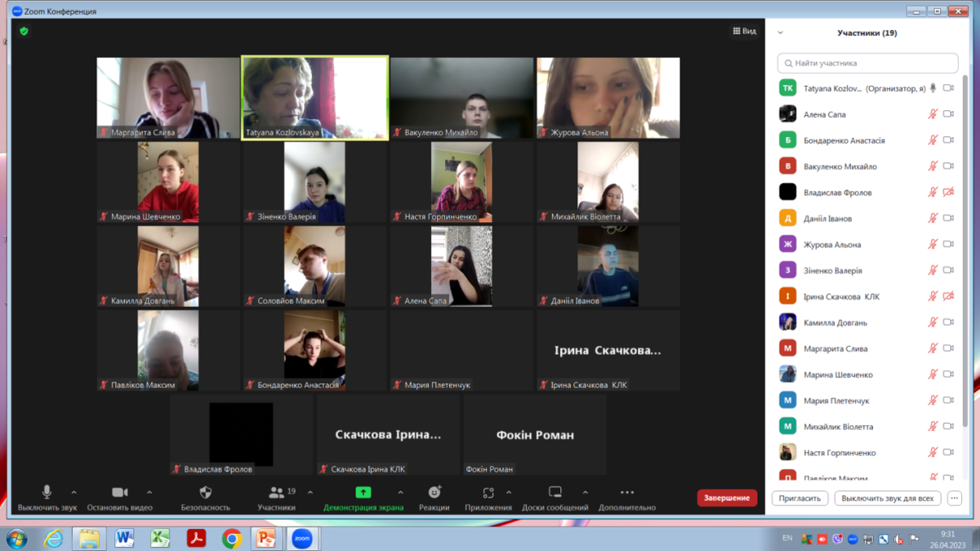Screen dimensions: 980x551
Task: Open Участники participants panel icon
Action: (x=276, y=492)
